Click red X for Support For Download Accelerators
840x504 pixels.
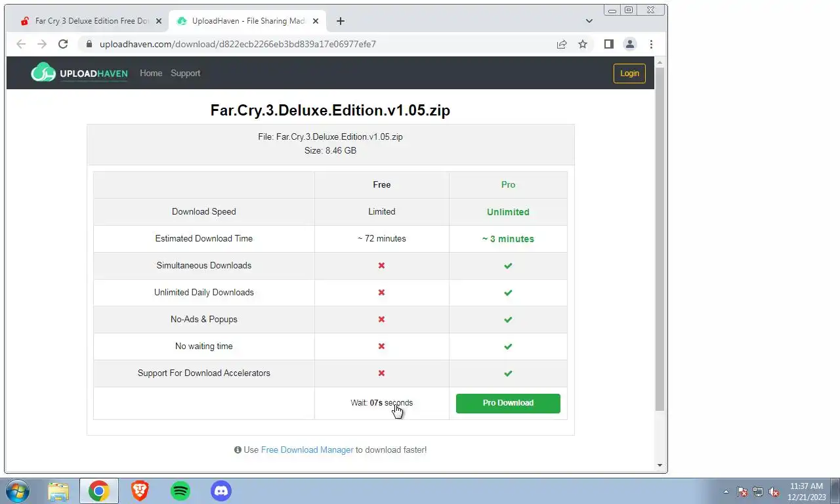click(381, 373)
